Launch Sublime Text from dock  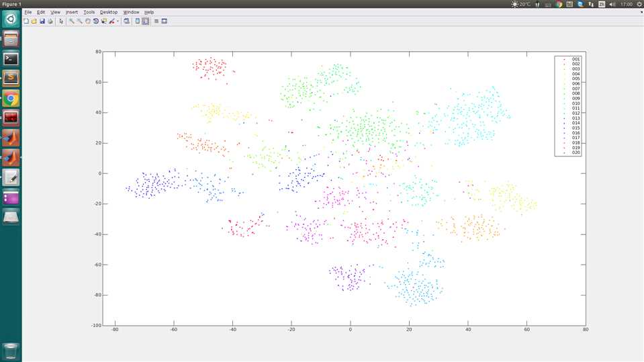(x=11, y=79)
